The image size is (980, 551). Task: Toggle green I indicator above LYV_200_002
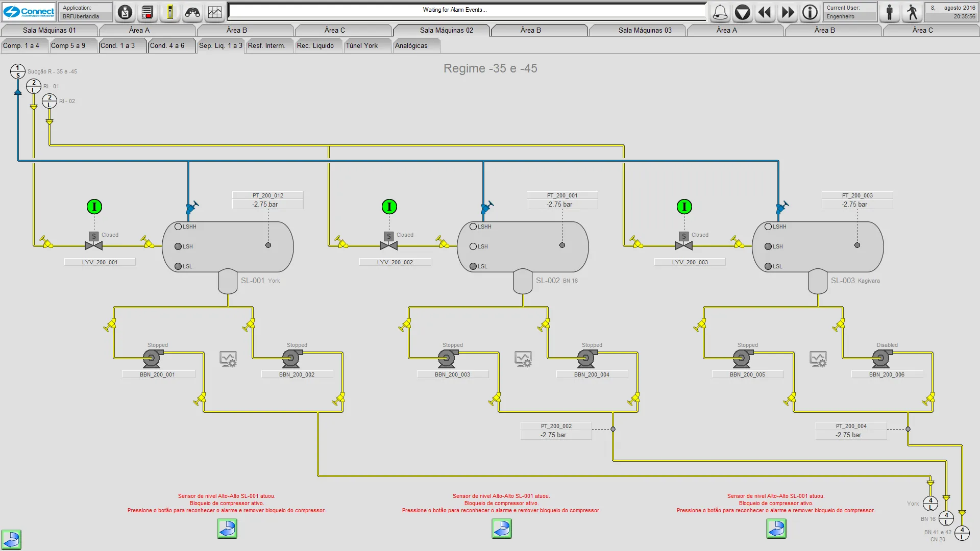pos(389,207)
